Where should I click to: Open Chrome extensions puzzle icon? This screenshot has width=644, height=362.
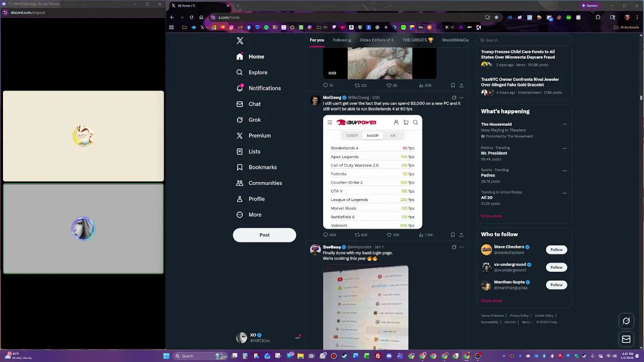click(598, 17)
